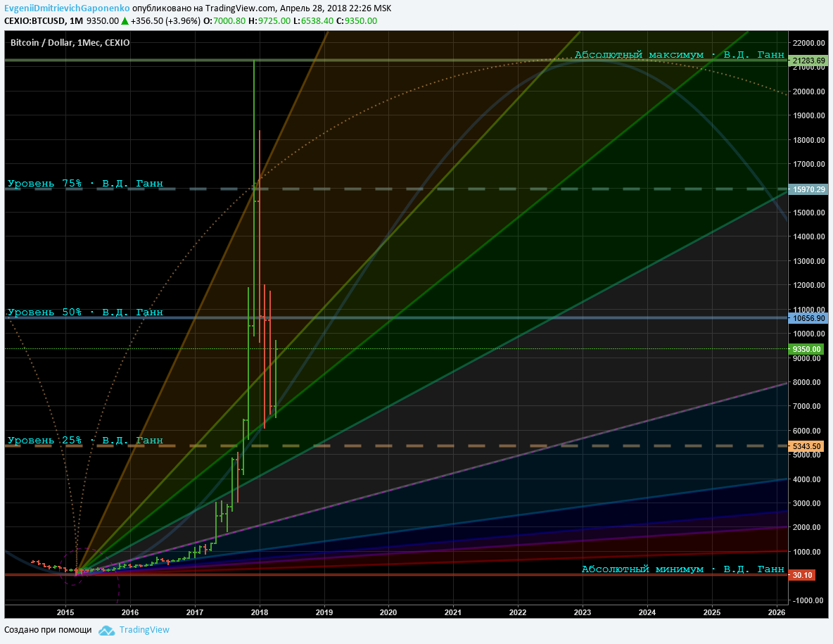833x644 pixels.
Task: Click the 21283.69 price tag on the axis
Action: click(x=808, y=61)
